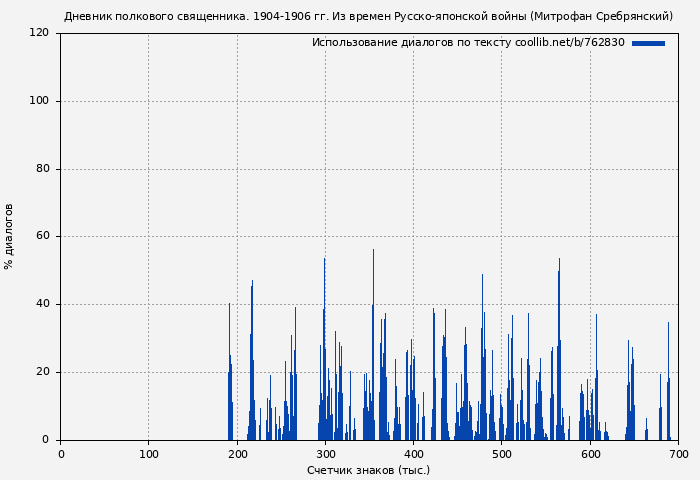The width and height of the screenshot is (700, 480).
Task: Select the 500 tick label on x-axis
Action: point(502,454)
